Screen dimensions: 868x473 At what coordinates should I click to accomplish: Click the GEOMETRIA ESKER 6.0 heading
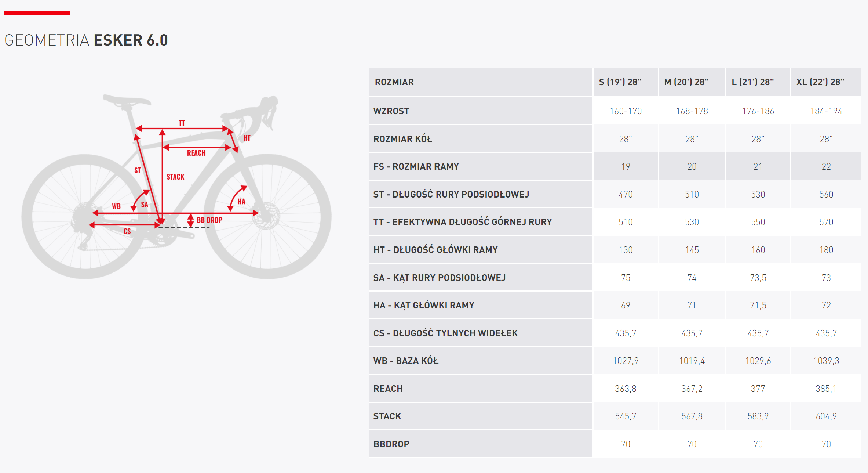click(x=86, y=40)
